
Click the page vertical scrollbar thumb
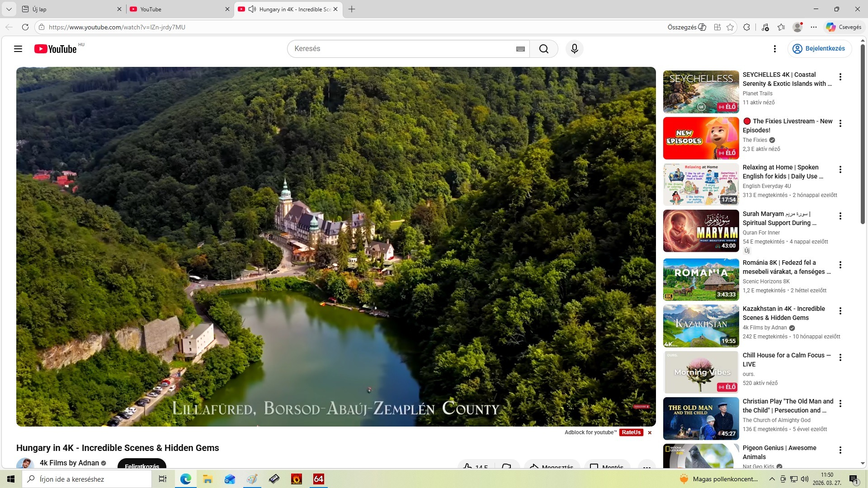point(863,136)
